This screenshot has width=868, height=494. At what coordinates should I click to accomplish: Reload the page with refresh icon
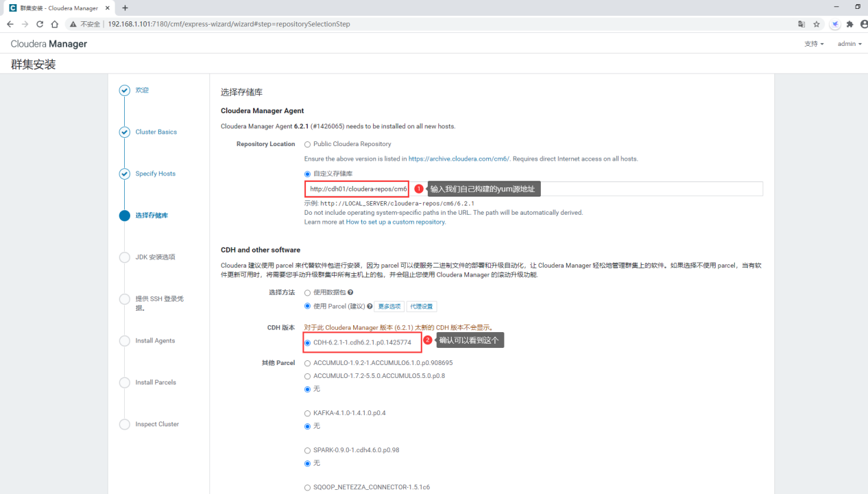point(40,24)
